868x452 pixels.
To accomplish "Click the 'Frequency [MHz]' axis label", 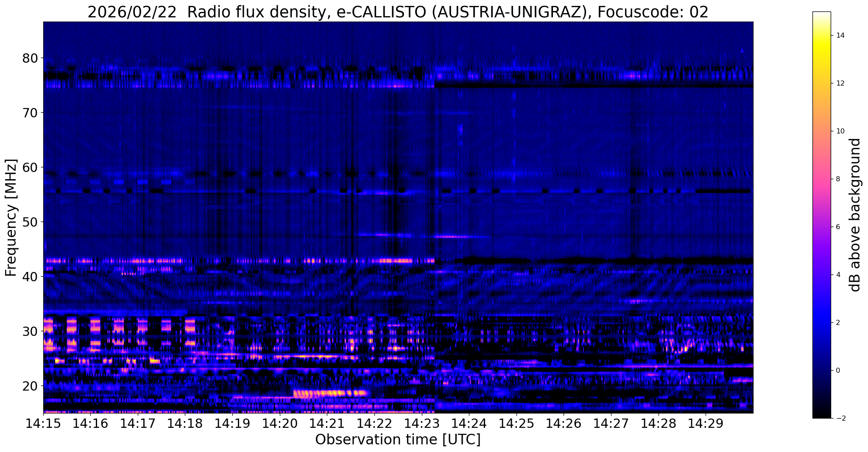I will (x=11, y=217).
